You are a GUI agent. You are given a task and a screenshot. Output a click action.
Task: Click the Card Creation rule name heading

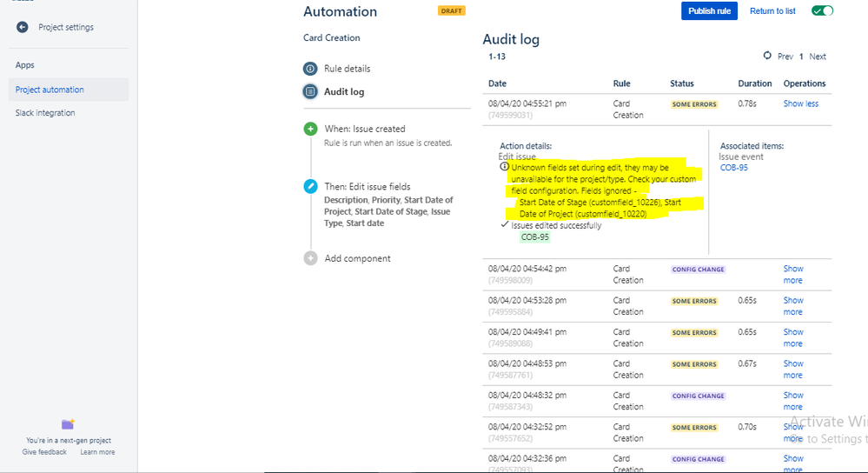[332, 37]
